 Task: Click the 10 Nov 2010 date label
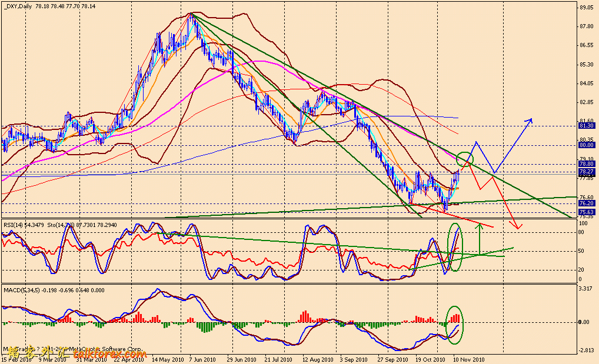pyautogui.click(x=469, y=360)
